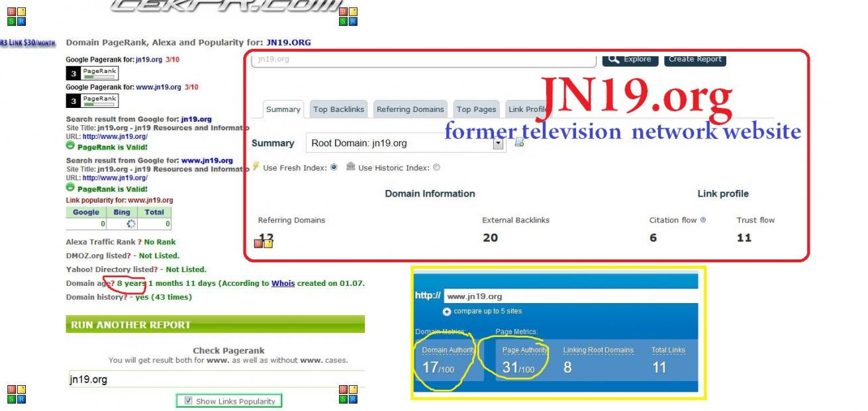Click the green icon by first PageRank is Valid

click(x=71, y=146)
